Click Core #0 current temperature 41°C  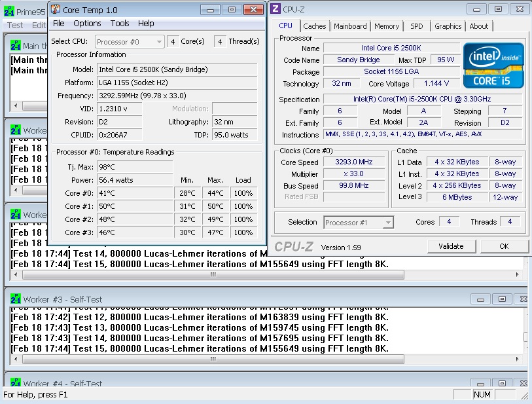coord(135,193)
